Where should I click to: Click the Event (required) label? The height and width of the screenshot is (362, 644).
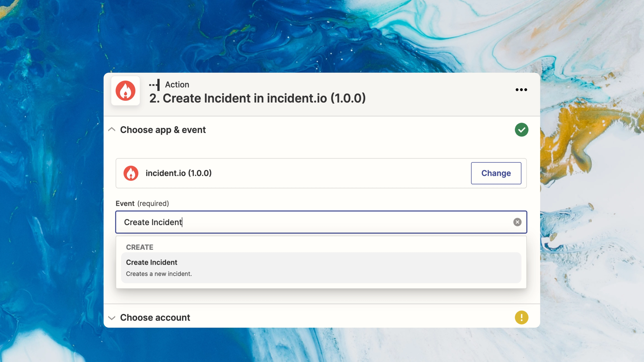click(x=142, y=203)
